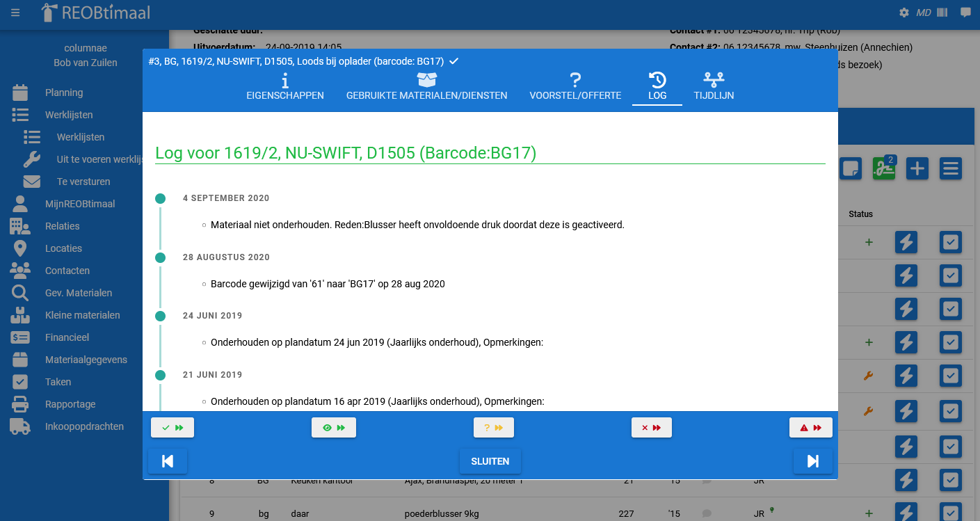Click green checkmark approve-and-next button

pos(172,428)
